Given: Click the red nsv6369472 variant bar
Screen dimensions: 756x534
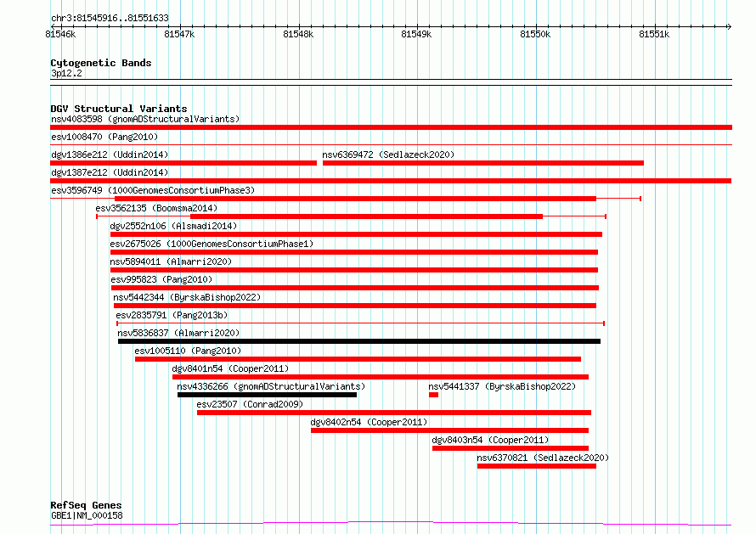Looking at the screenshot, I should click(x=483, y=163).
